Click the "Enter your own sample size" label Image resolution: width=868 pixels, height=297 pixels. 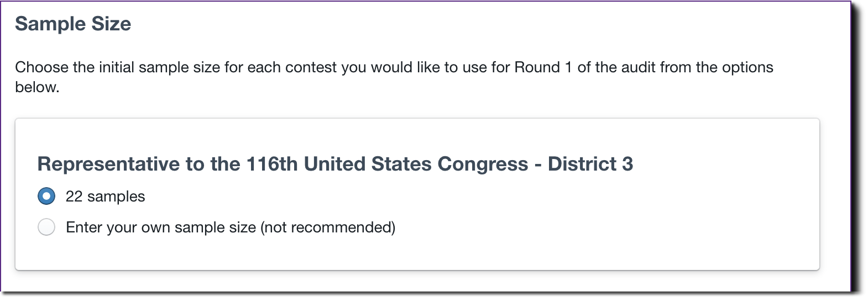click(161, 227)
